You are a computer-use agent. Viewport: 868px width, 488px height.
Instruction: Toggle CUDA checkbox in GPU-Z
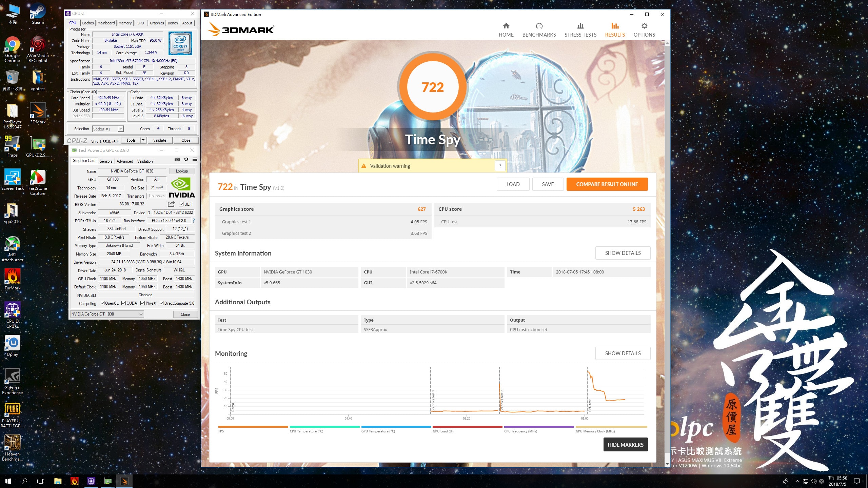tap(123, 303)
